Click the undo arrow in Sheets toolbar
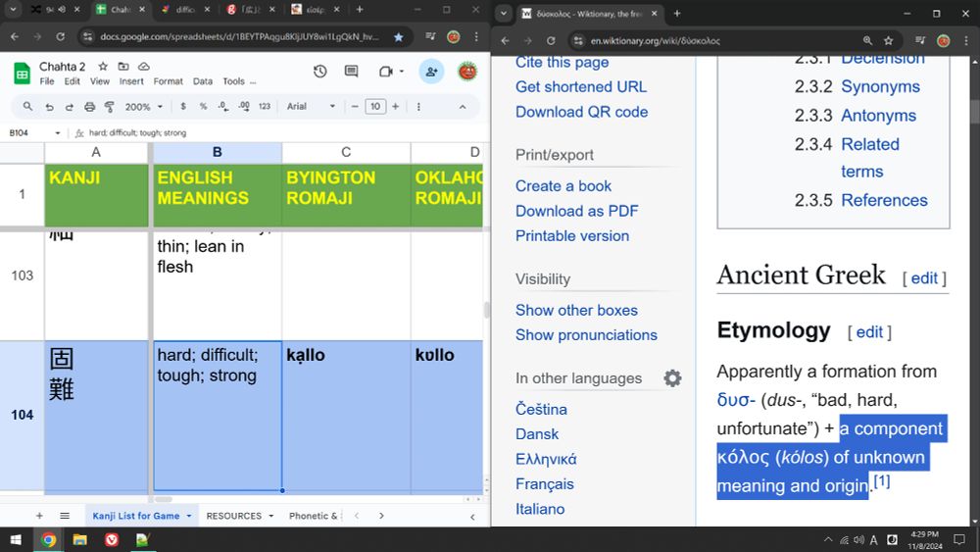The height and width of the screenshot is (552, 980). click(49, 107)
